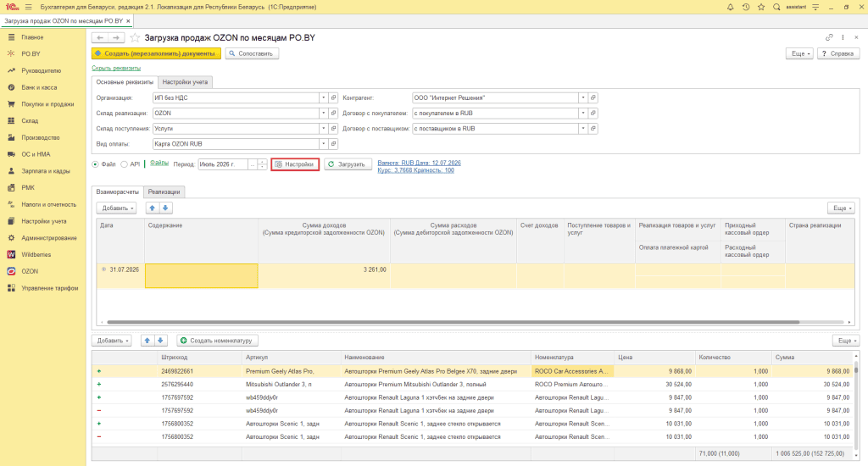868x466 pixels.
Task: Open Администрирование section in sidebar
Action: click(x=48, y=238)
